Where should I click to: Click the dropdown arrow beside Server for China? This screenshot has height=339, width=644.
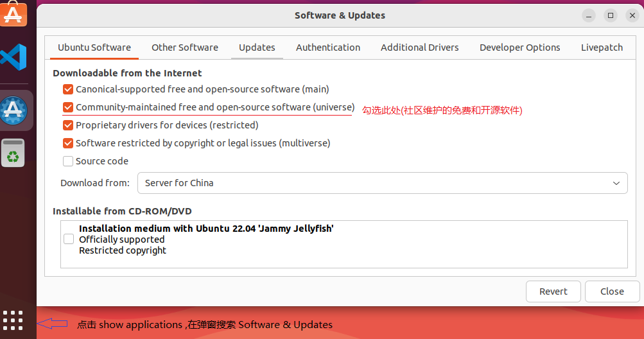point(616,183)
